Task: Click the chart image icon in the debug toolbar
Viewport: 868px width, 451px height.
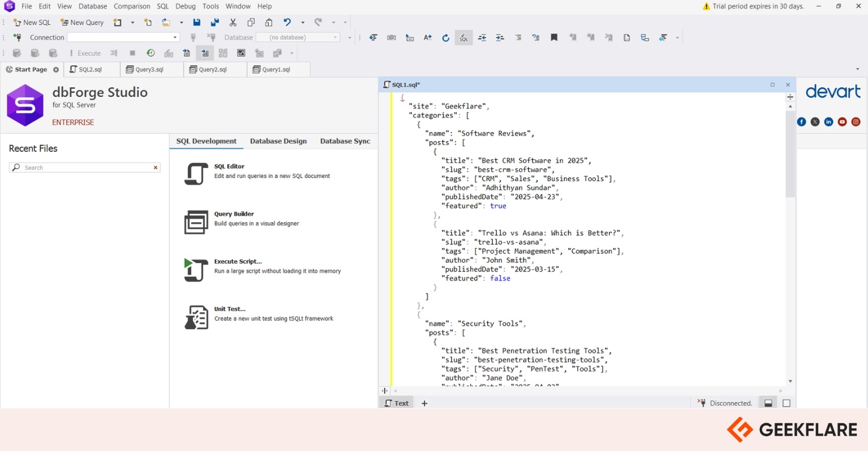Action: tap(241, 53)
